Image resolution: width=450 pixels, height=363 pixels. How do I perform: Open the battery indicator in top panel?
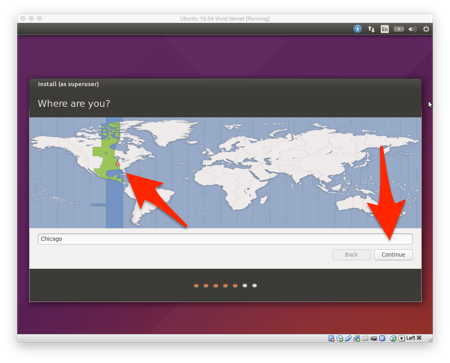click(x=399, y=29)
